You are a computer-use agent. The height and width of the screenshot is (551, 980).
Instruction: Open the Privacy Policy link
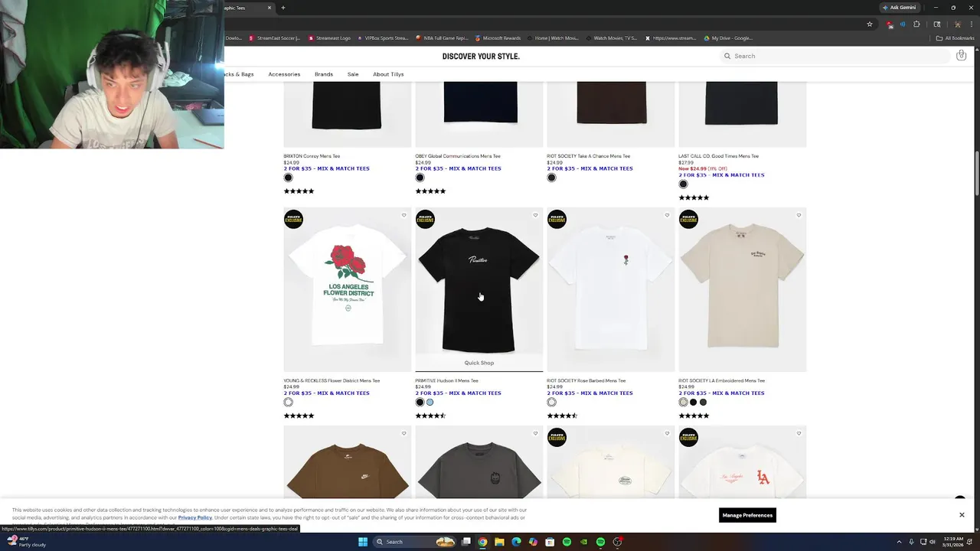coord(195,517)
